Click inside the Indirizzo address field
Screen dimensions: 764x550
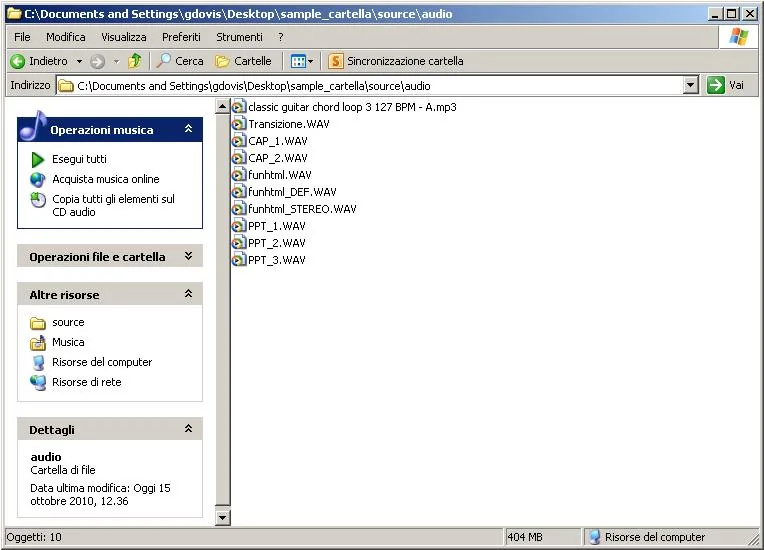pos(370,86)
